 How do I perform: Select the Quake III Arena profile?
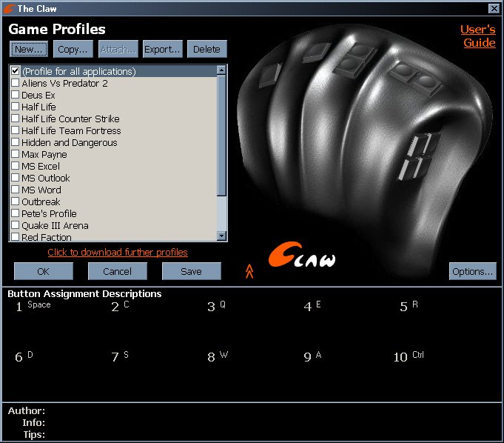[x=55, y=226]
